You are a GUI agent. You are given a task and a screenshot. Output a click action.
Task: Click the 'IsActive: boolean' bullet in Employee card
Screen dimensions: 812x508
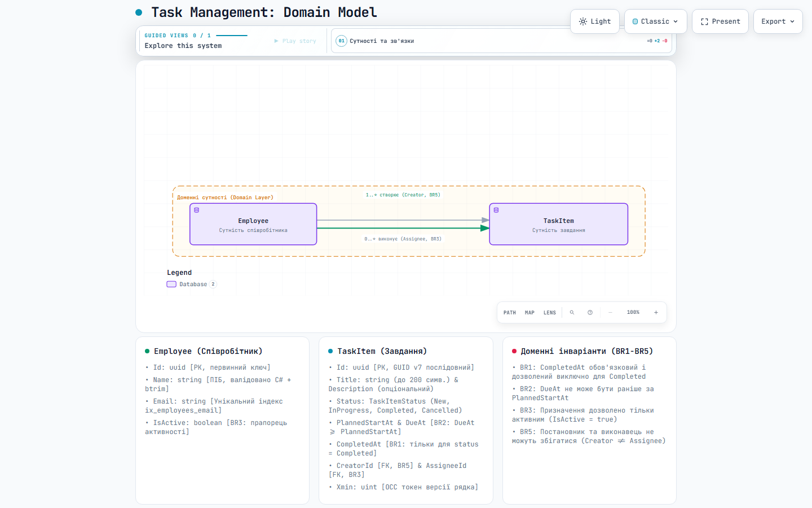[x=216, y=427]
